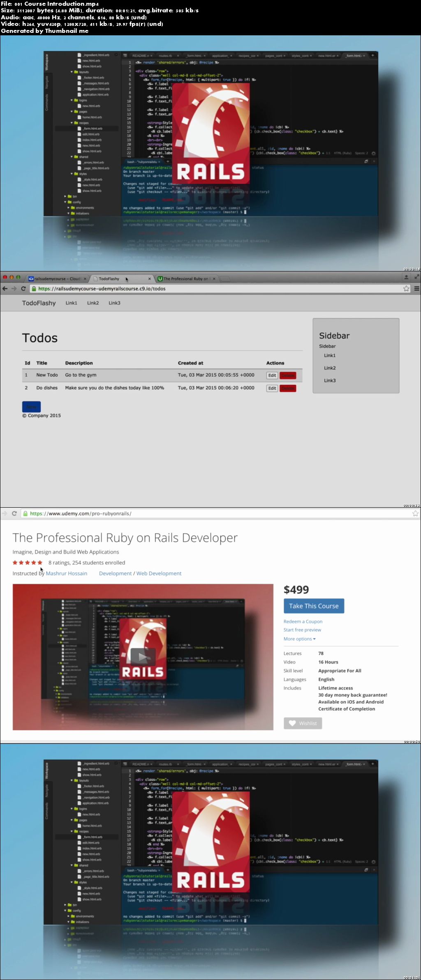Click the back arrow in the TodoFlashy browser
The height and width of the screenshot is (980, 421).
(5, 289)
